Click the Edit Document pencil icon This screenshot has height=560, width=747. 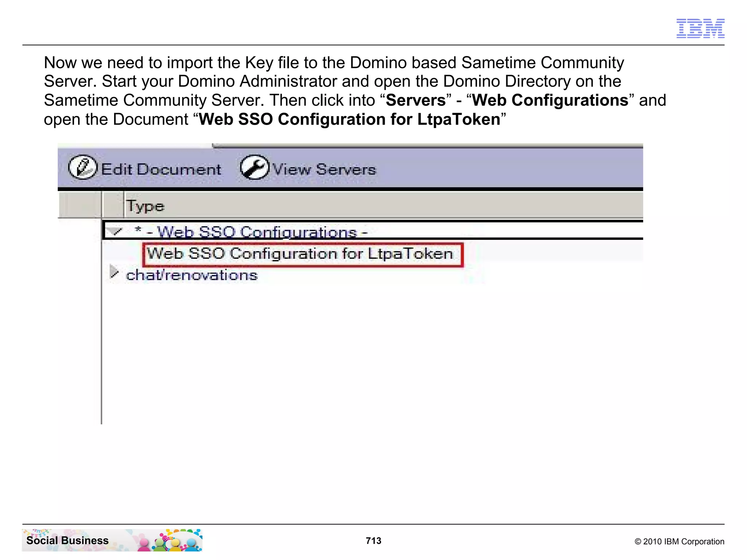[x=82, y=167]
